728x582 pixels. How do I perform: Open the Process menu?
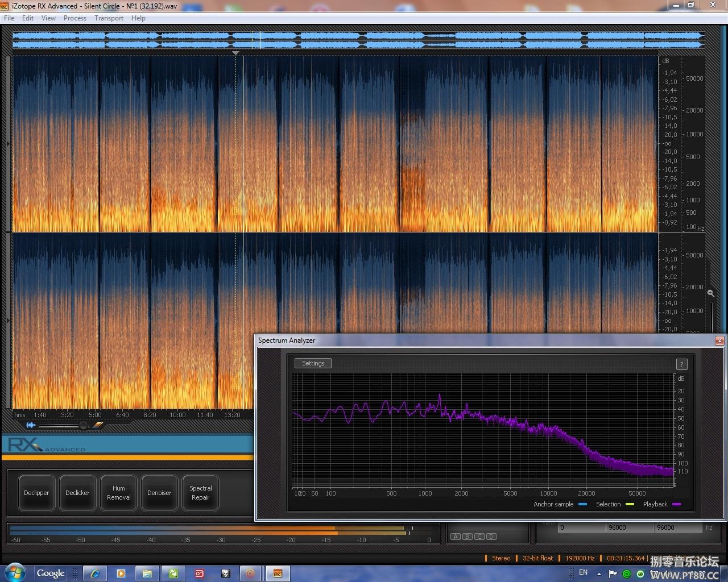tap(75, 18)
